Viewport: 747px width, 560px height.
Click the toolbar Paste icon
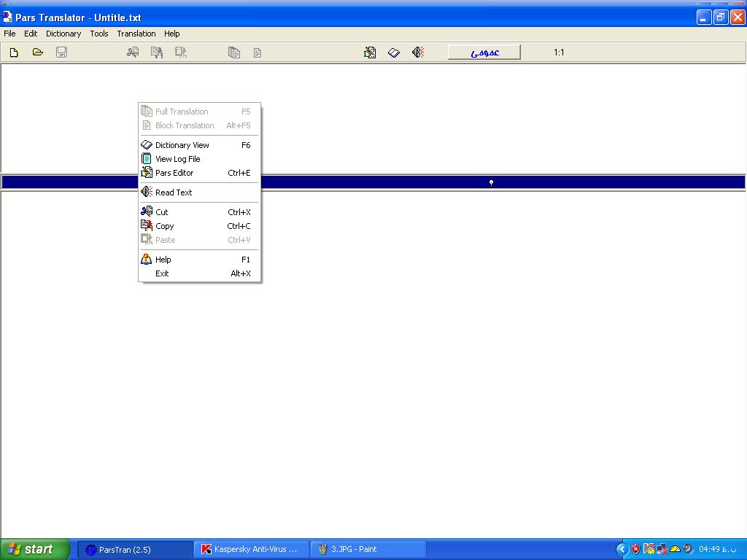coord(181,52)
